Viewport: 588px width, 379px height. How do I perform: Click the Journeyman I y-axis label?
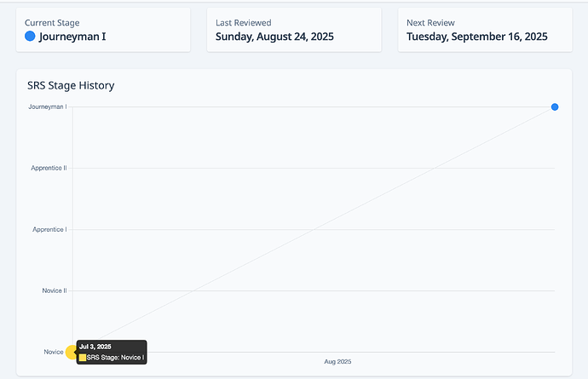[x=48, y=106]
